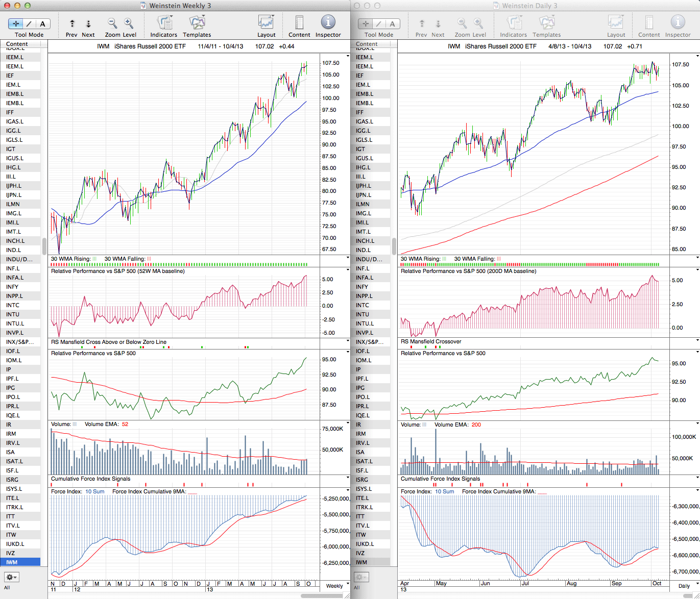Select the crosshair tool in Tool Mode

(16, 23)
